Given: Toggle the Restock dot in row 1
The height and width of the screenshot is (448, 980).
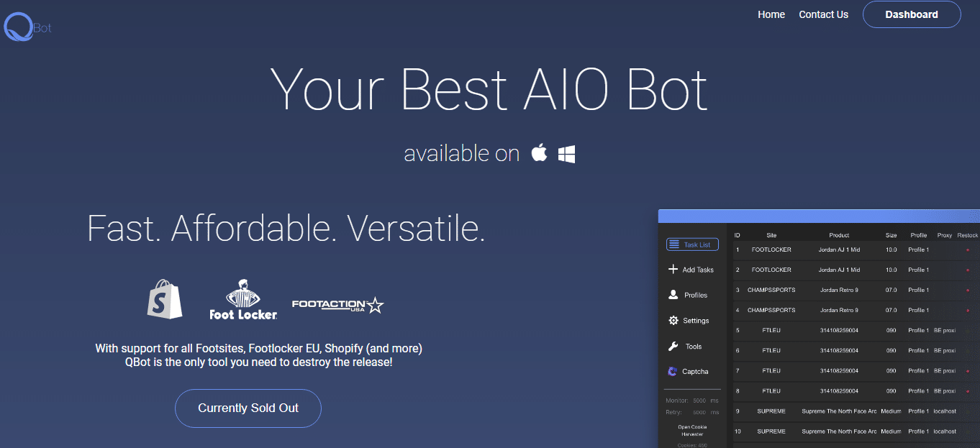Looking at the screenshot, I should 968,250.
